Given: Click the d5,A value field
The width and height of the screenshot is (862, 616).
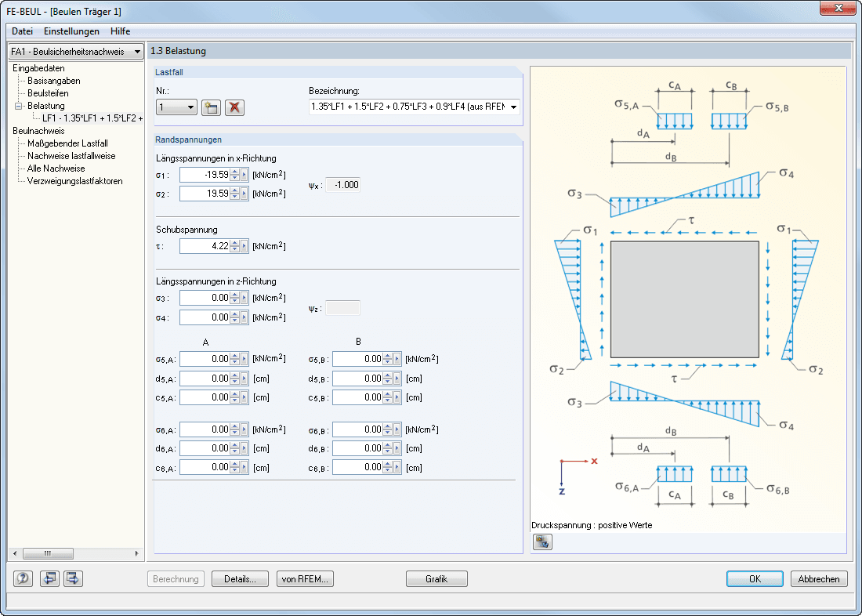Looking at the screenshot, I should tap(205, 379).
